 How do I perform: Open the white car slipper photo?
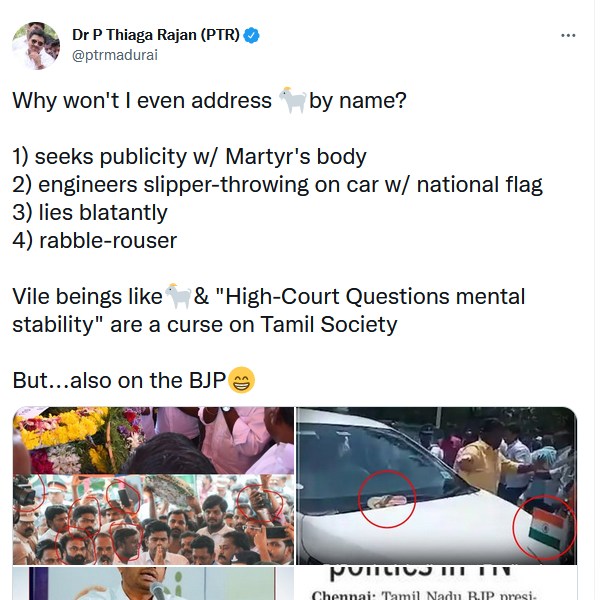(437, 486)
